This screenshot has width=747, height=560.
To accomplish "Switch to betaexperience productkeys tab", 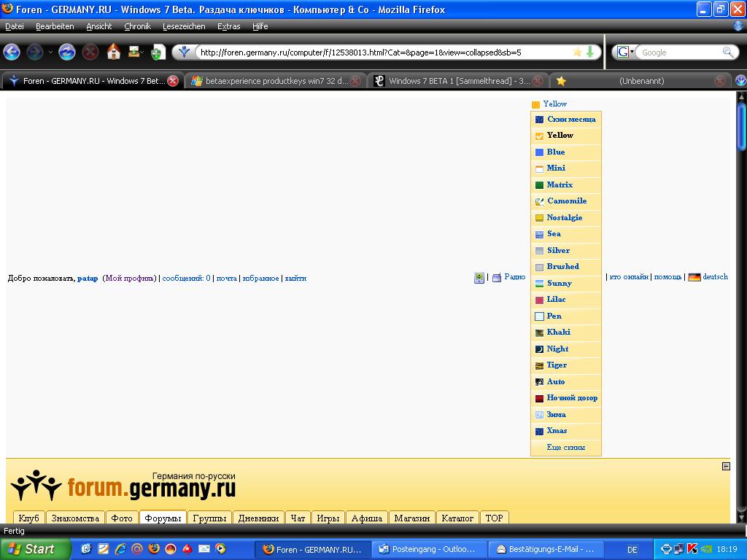I will pyautogui.click(x=276, y=81).
